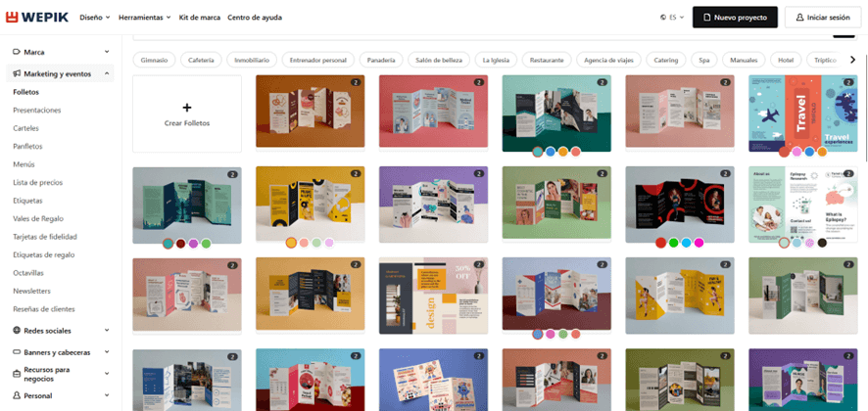Open the ES language selector
Image resolution: width=868 pixels, height=411 pixels.
coord(673,18)
